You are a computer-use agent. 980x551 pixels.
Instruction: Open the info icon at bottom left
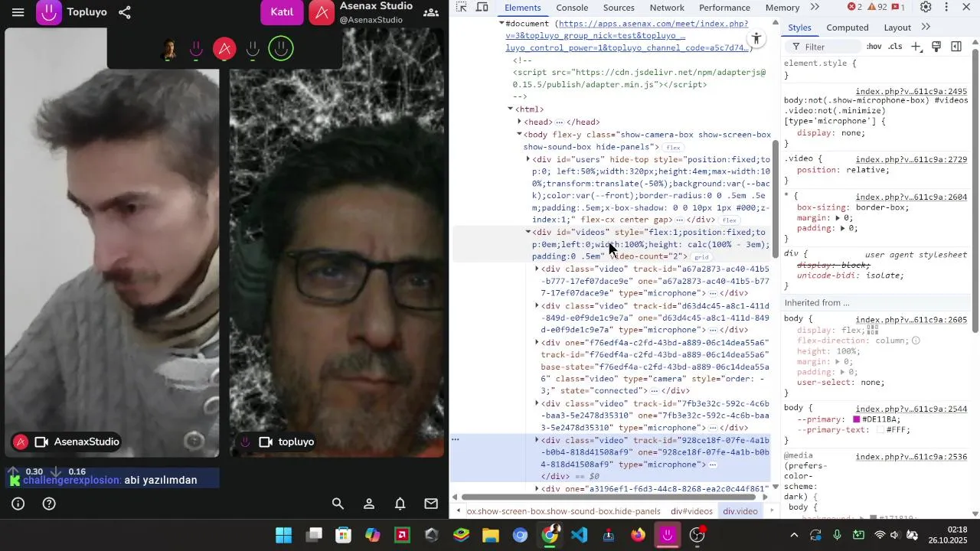click(18, 504)
